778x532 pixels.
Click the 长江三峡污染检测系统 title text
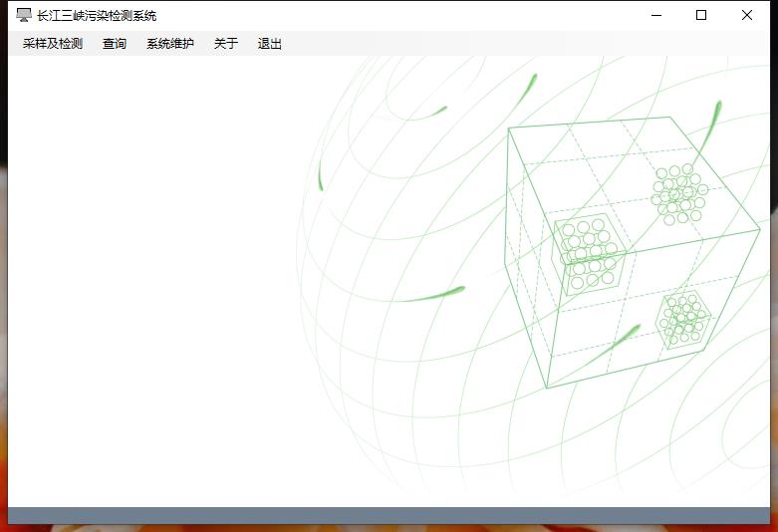(97, 16)
